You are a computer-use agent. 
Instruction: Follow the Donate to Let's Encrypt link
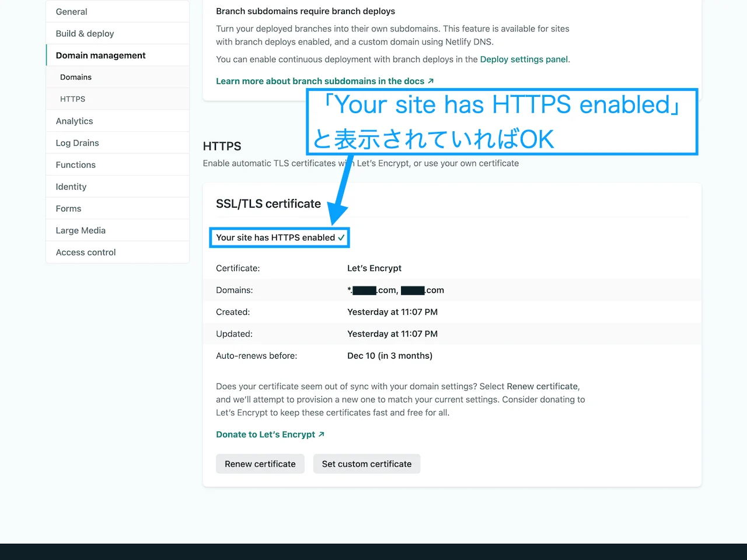(266, 434)
